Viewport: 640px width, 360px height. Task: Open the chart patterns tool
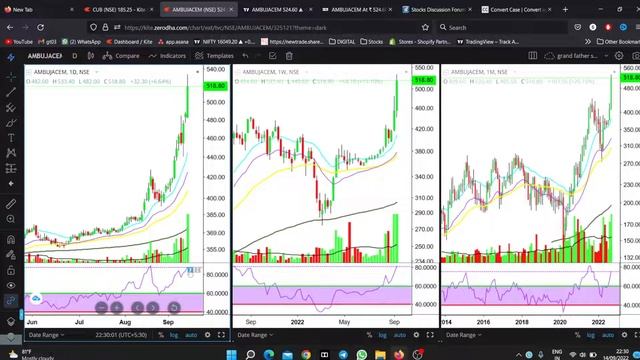(11, 153)
